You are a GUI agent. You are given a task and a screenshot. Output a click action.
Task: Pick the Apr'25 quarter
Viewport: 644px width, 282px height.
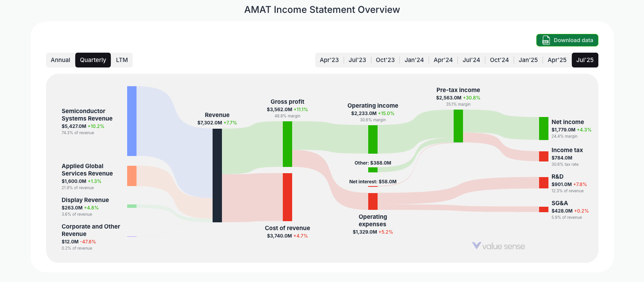pyautogui.click(x=557, y=60)
